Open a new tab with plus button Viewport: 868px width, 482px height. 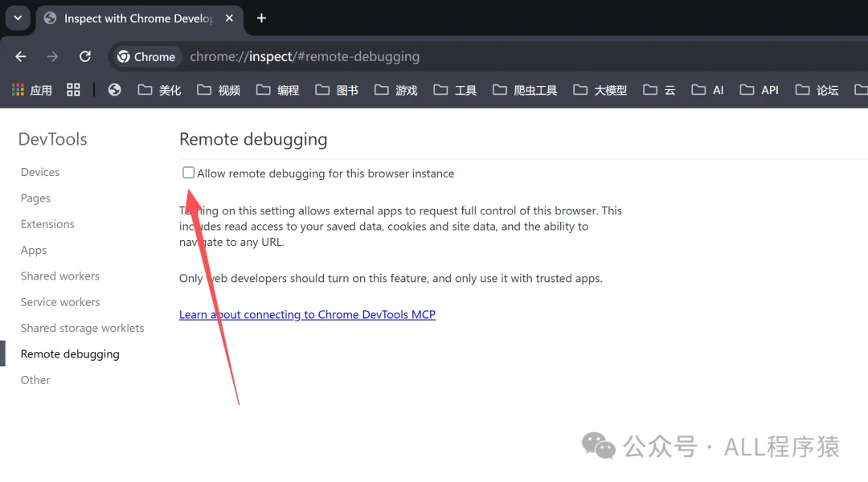pos(261,18)
